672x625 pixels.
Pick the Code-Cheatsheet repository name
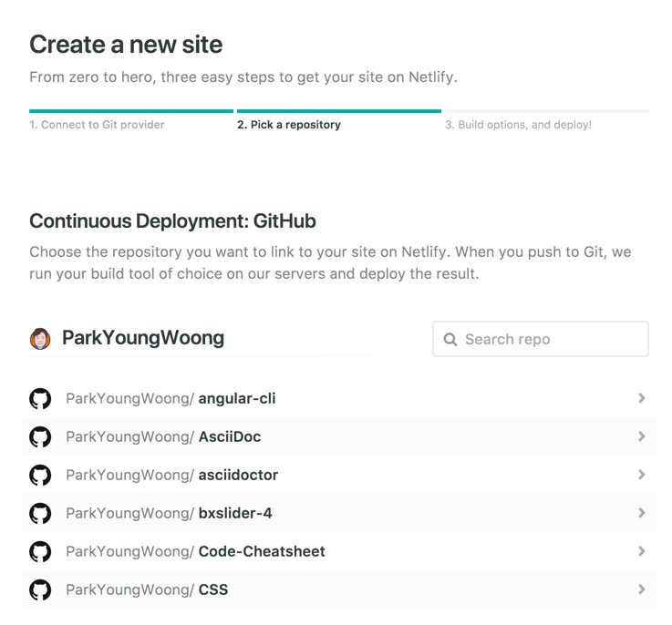(262, 551)
